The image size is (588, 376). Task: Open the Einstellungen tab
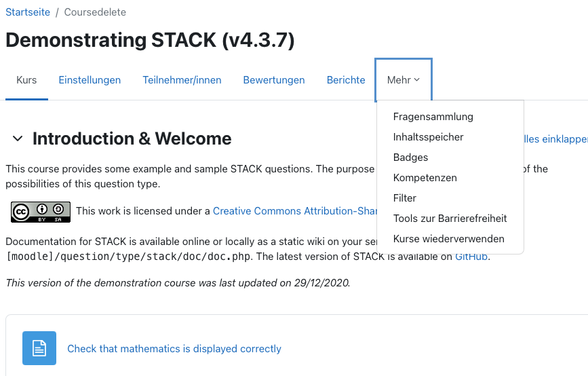90,80
